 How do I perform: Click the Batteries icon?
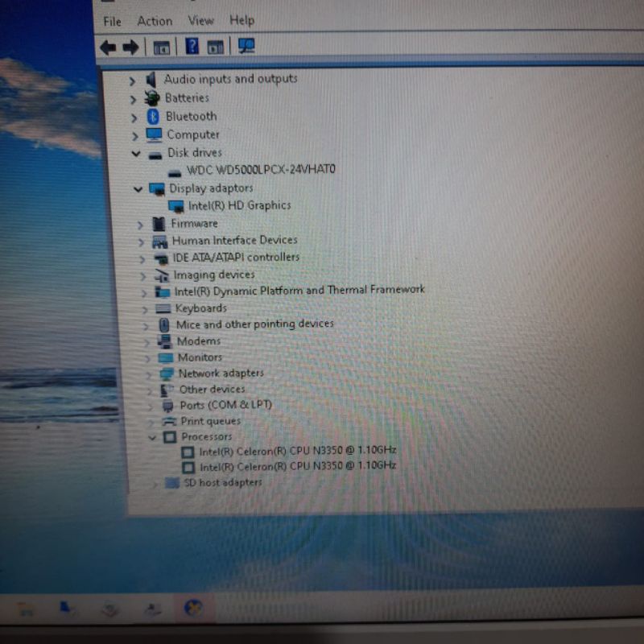pyautogui.click(x=152, y=98)
